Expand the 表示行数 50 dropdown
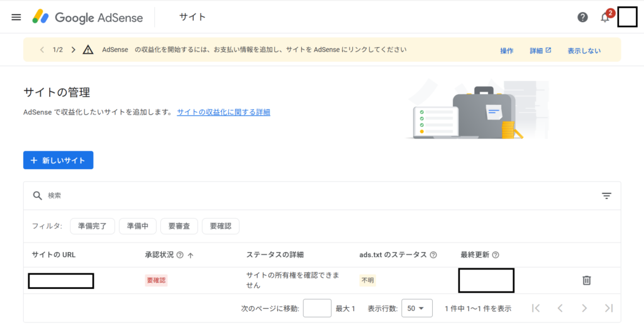 [x=416, y=309]
